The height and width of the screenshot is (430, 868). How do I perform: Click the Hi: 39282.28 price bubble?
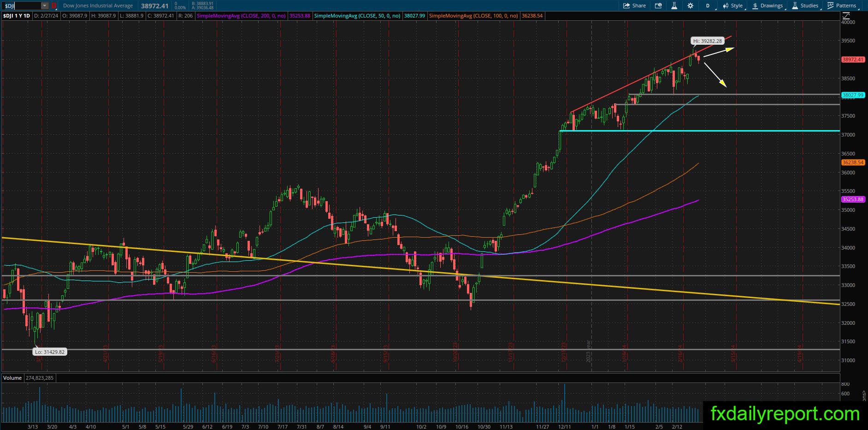coord(707,41)
